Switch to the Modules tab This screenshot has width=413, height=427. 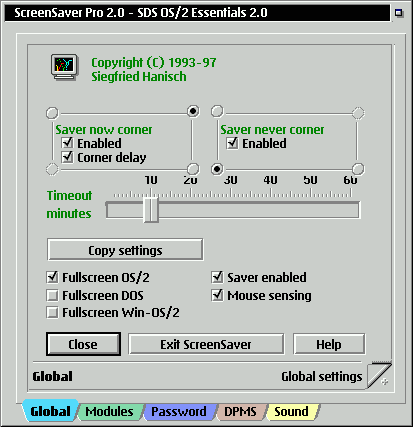point(110,411)
